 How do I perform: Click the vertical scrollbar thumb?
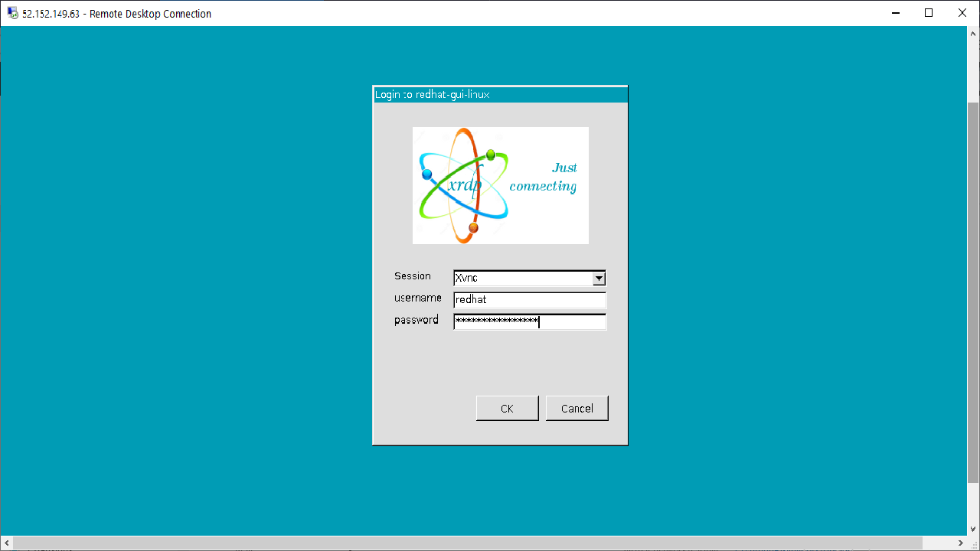click(973, 291)
